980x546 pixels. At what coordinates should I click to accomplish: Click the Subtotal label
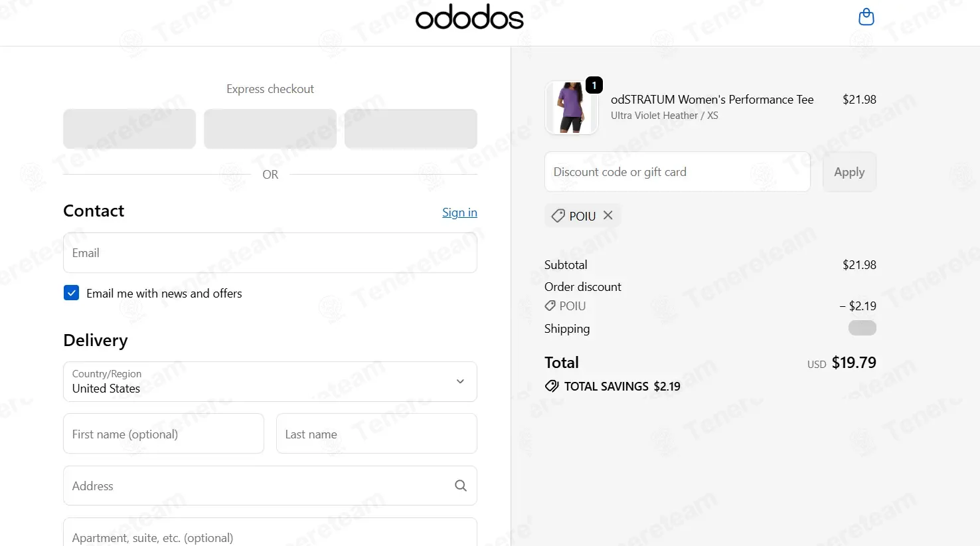point(566,265)
